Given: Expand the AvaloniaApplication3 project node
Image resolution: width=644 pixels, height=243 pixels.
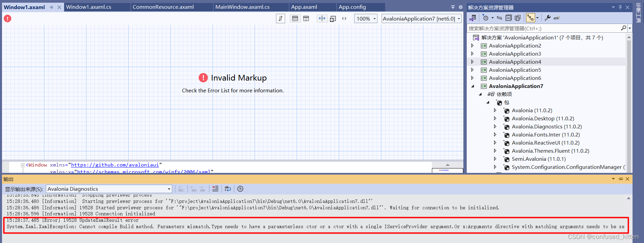Looking at the screenshot, I should (472, 54).
